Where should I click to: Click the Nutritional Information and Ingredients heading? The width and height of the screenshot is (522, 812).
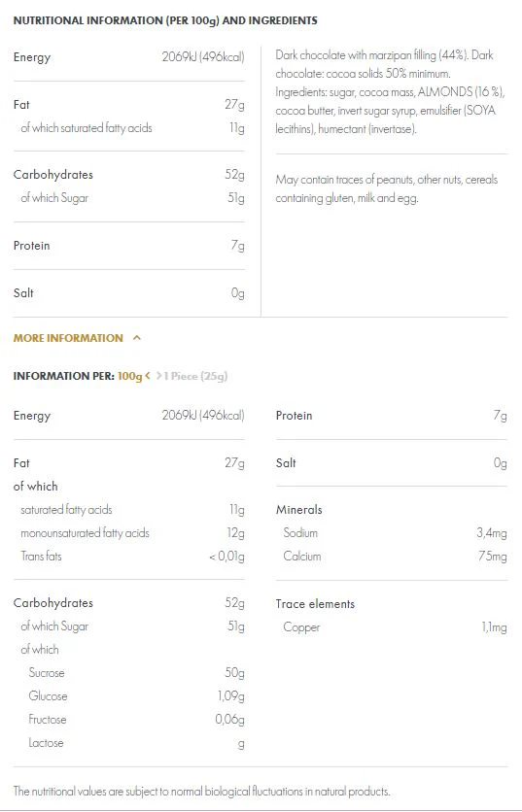(x=165, y=20)
